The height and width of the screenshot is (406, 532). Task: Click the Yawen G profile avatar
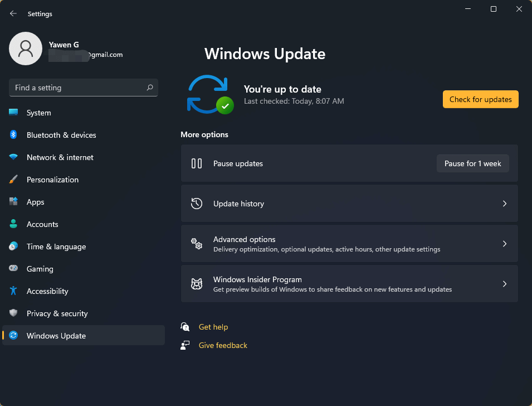26,49
